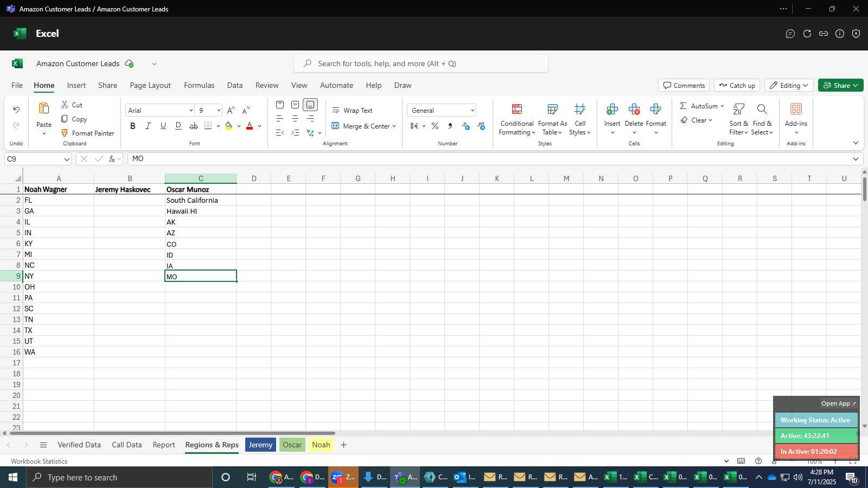Click Increase Decimal icon
The height and width of the screenshot is (488, 868).
click(466, 126)
